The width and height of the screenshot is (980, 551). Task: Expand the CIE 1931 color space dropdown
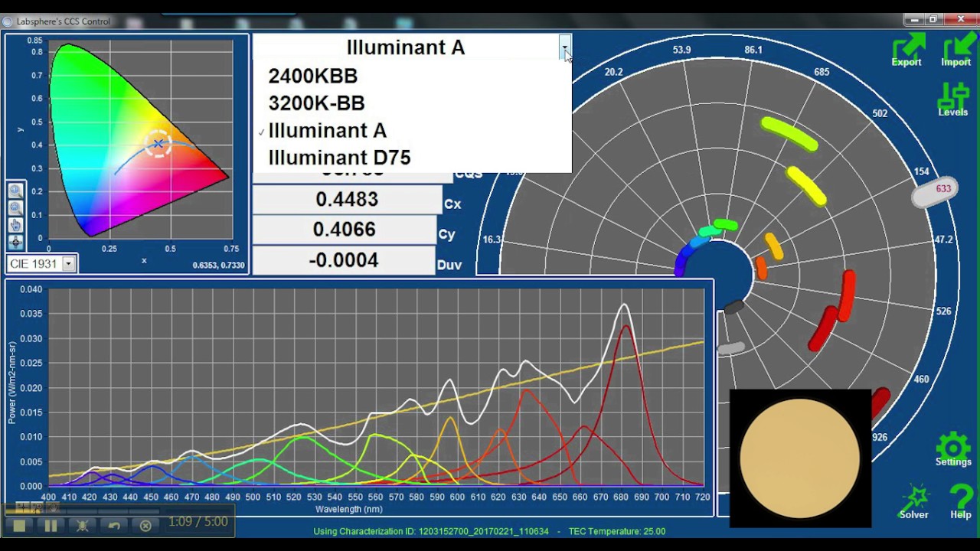click(x=68, y=263)
